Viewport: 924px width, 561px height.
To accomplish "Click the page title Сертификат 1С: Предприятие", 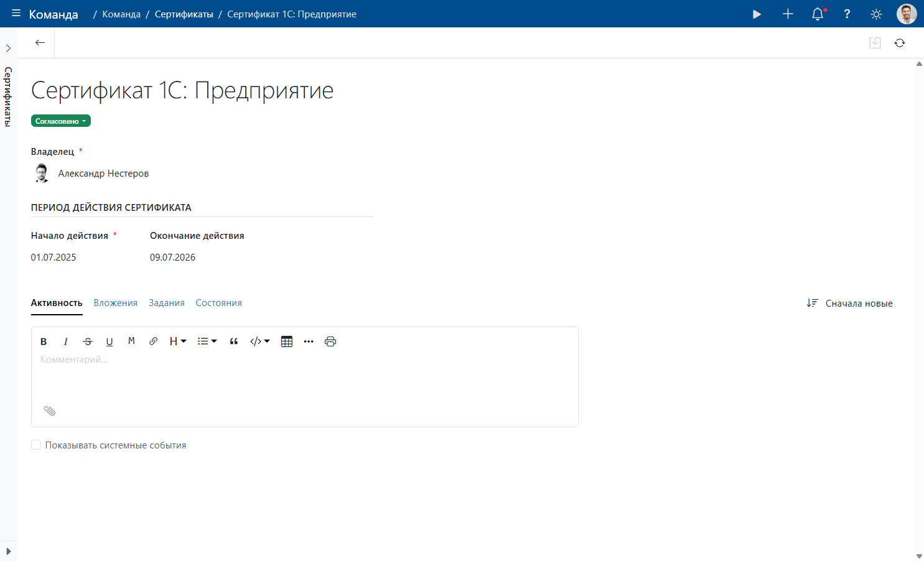I will click(x=182, y=91).
